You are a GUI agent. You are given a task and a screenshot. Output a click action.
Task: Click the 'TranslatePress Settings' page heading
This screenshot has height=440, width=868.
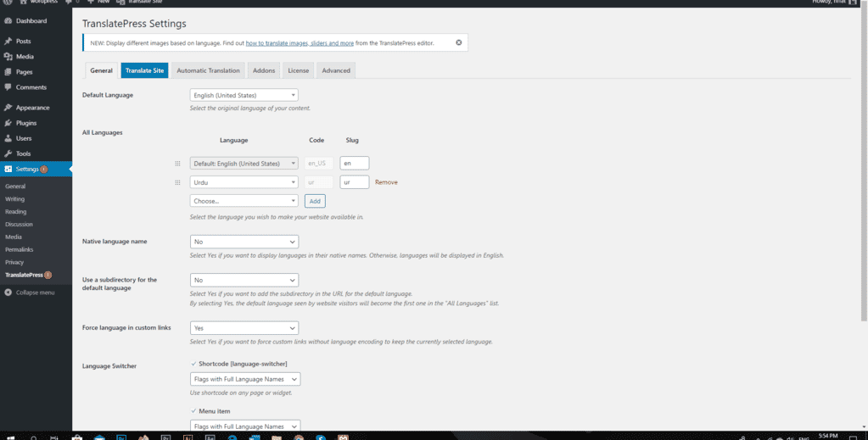pyautogui.click(x=134, y=24)
